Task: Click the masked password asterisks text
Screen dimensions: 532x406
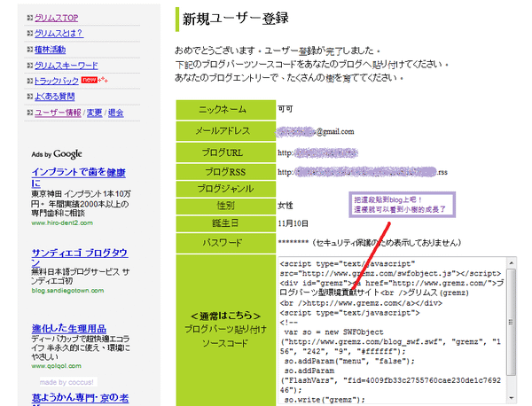Action: click(x=293, y=242)
